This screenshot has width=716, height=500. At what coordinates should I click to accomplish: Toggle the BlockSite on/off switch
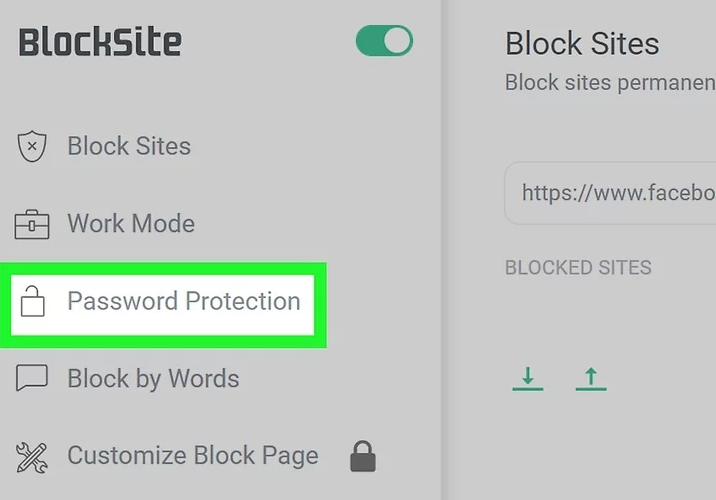(384, 41)
